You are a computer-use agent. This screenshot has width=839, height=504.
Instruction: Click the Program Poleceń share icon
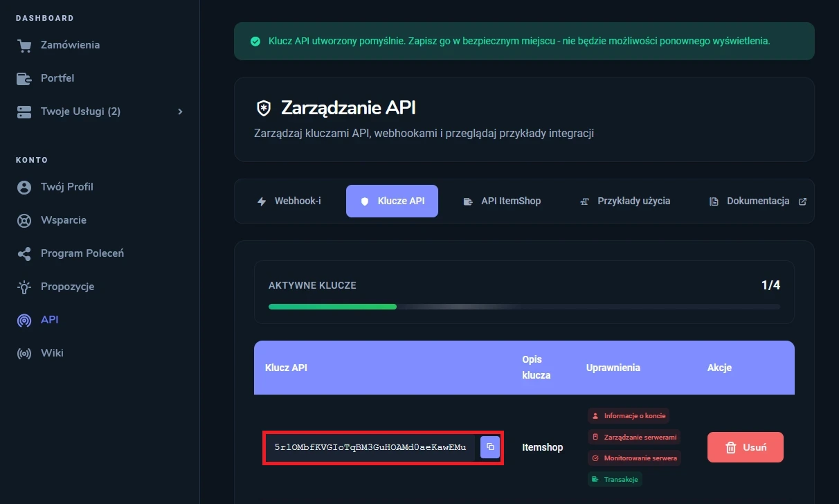tap(24, 253)
